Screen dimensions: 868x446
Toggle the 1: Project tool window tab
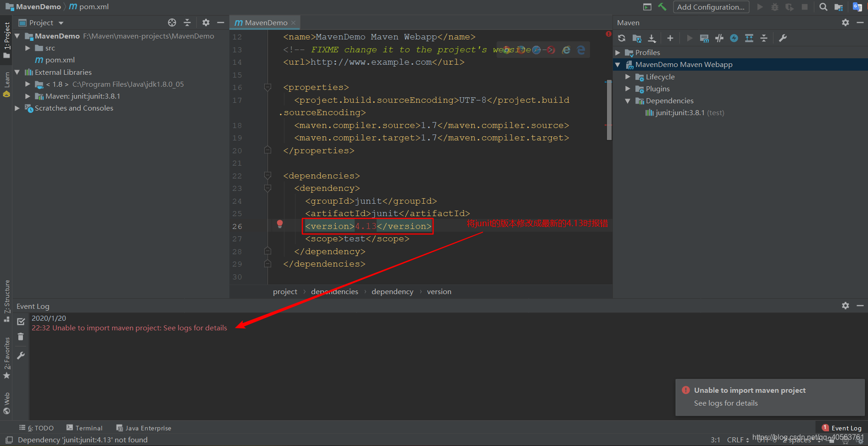point(6,39)
